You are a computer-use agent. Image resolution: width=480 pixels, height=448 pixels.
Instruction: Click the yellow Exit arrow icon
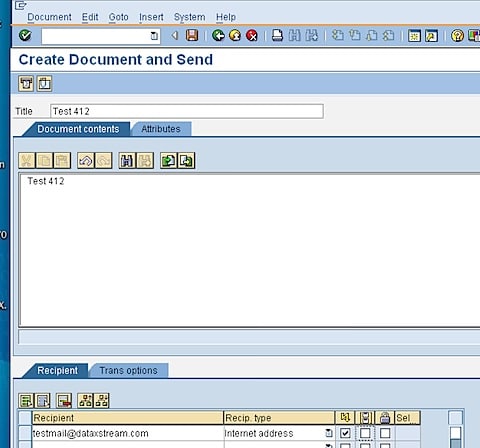[235, 35]
